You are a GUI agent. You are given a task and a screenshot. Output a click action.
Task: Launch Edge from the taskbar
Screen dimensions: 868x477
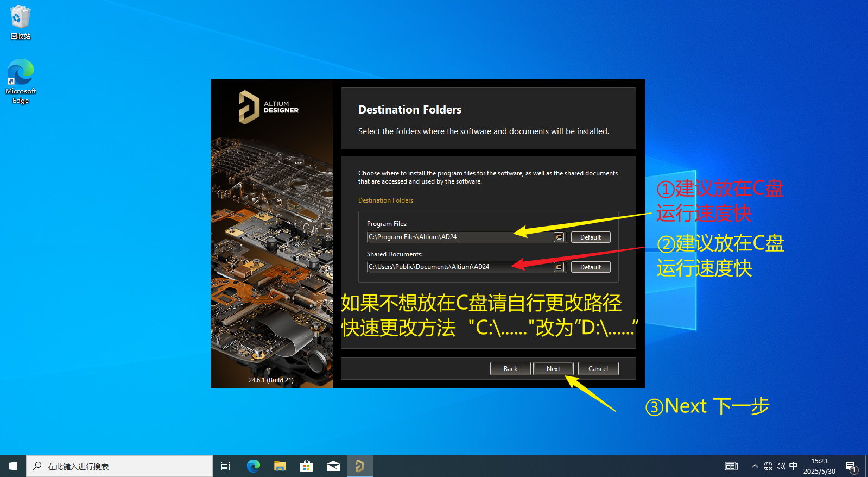[253, 466]
